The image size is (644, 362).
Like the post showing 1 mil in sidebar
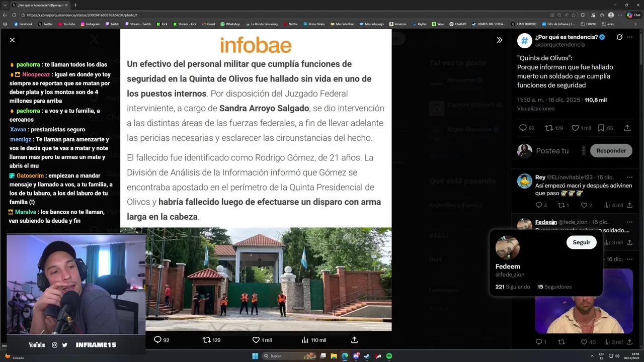point(581,128)
